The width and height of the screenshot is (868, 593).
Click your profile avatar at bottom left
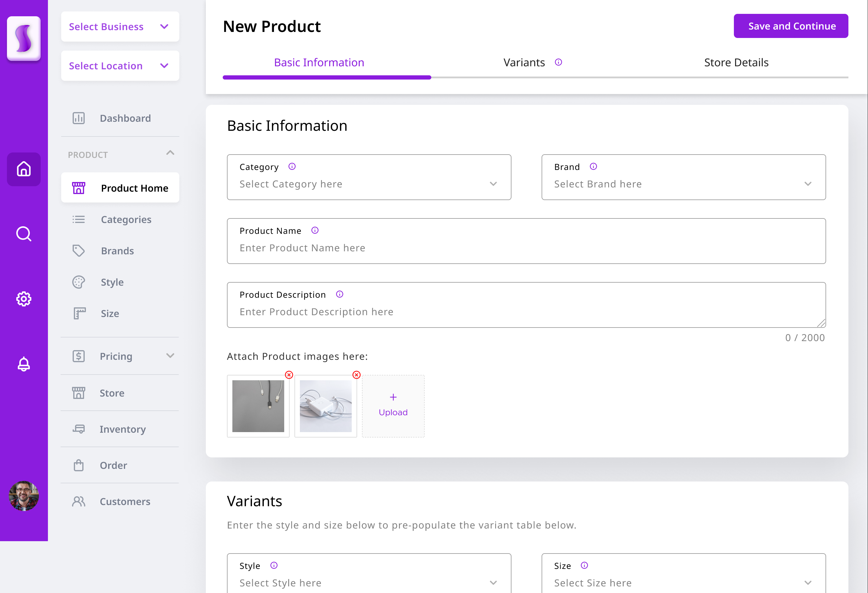[24, 497]
